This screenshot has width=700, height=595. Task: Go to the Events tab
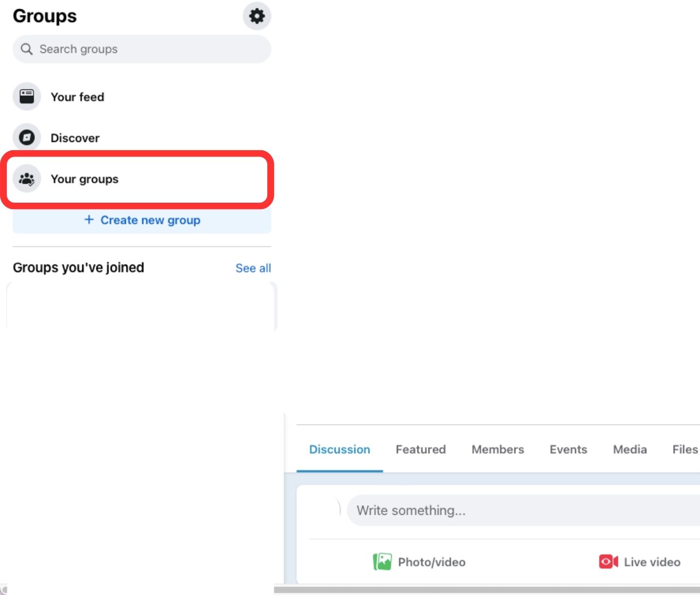[x=568, y=450]
